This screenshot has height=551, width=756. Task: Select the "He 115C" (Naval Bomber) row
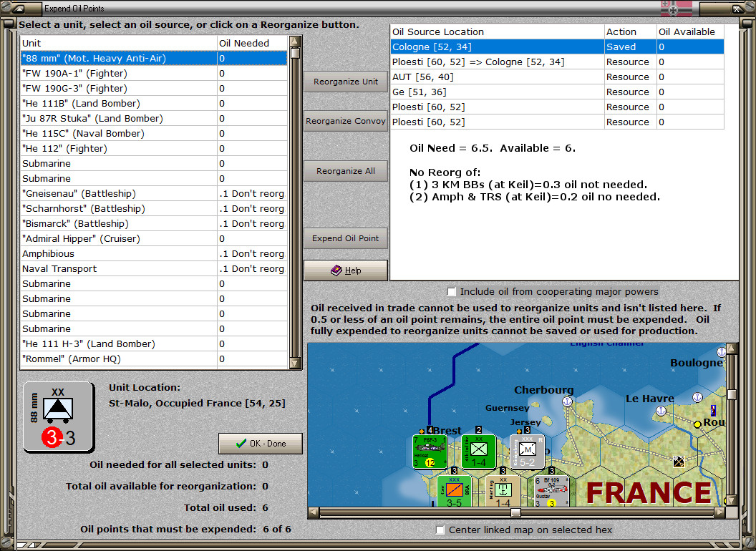(154, 133)
